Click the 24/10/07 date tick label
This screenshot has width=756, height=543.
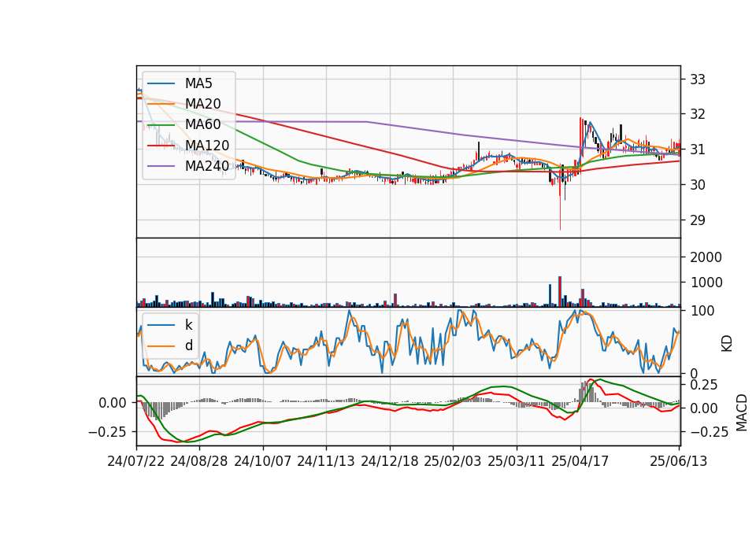pos(263,461)
